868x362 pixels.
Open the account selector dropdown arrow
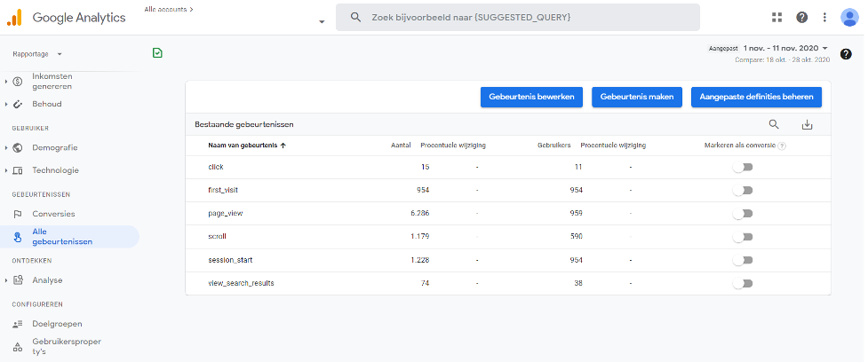coord(322,21)
